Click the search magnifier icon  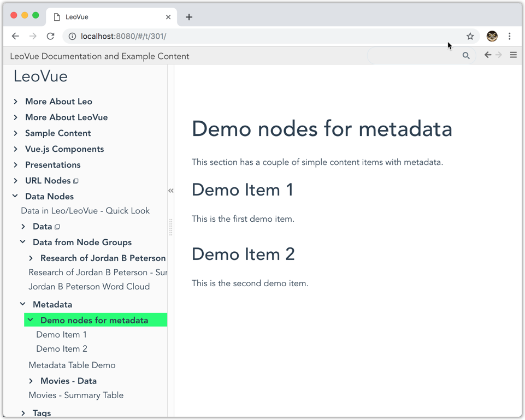tap(466, 56)
